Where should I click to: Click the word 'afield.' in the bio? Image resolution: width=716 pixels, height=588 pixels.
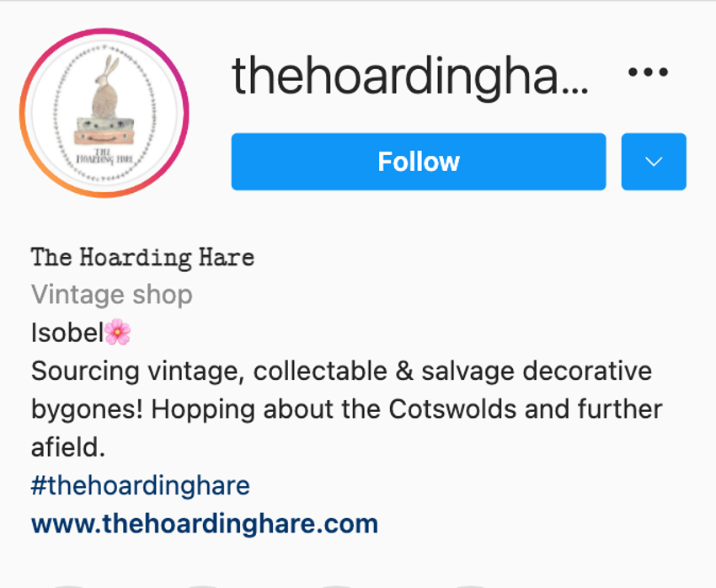[x=68, y=447]
